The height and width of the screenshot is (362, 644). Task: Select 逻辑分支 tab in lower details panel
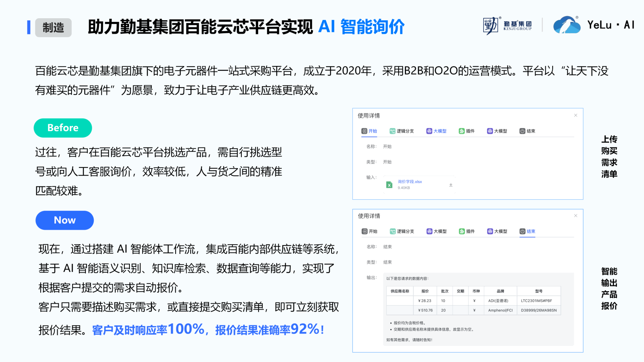point(402,231)
